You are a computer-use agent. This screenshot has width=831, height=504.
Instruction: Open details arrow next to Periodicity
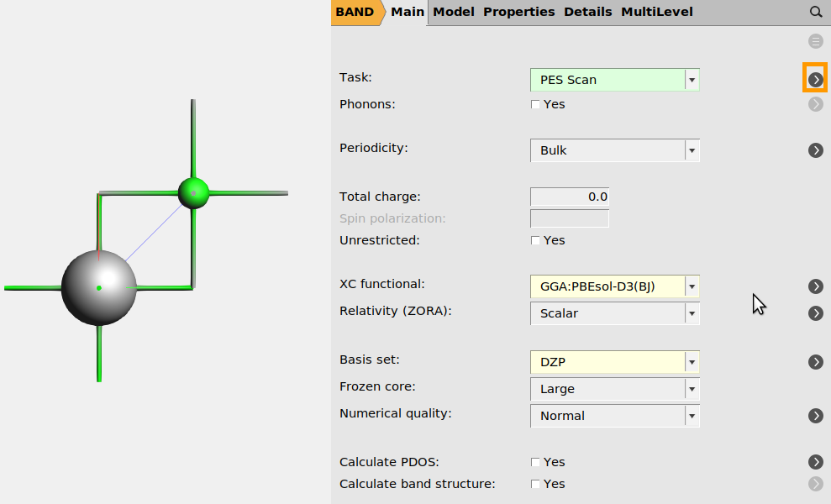tap(815, 150)
